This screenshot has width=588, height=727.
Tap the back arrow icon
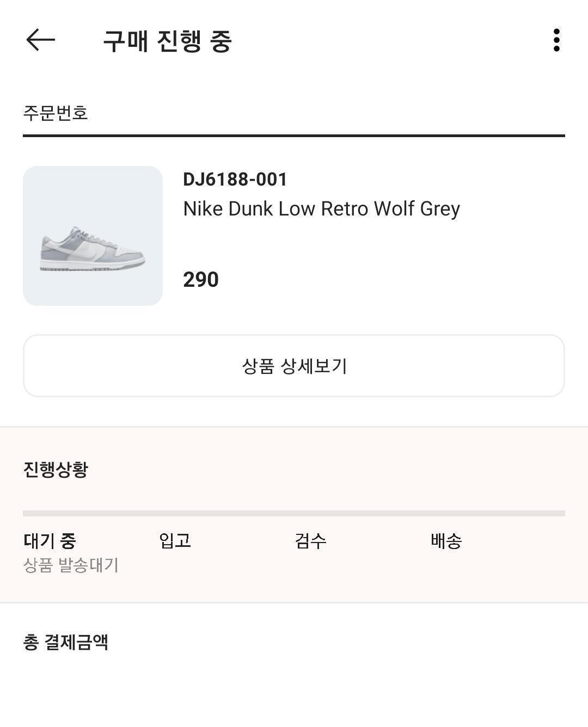[x=40, y=40]
